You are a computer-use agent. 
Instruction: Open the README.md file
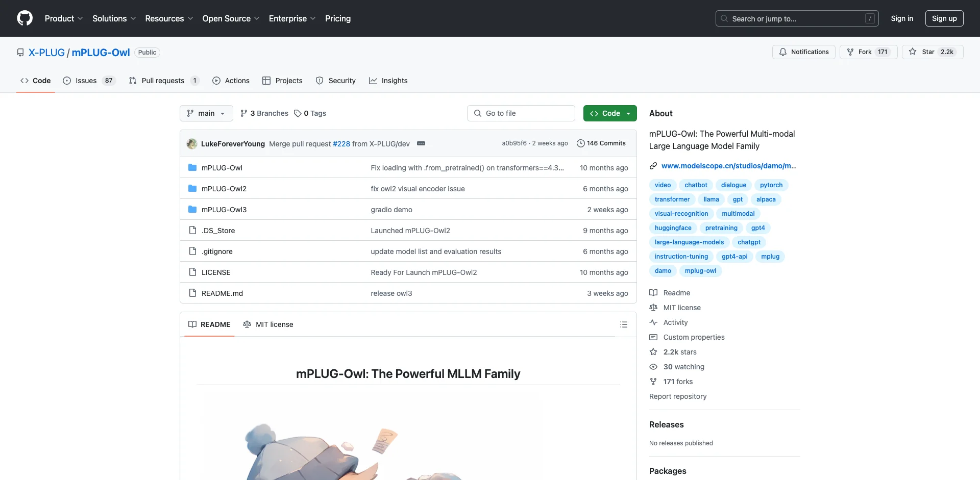pos(222,293)
